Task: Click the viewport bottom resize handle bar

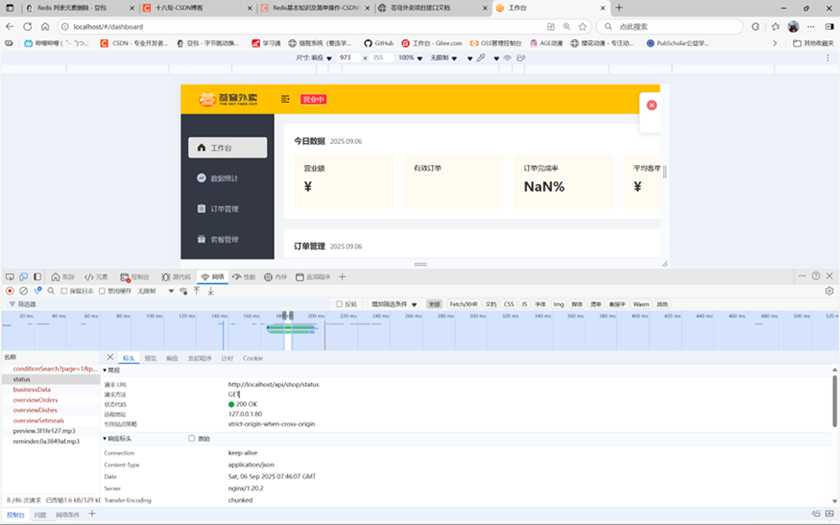Action: click(421, 264)
